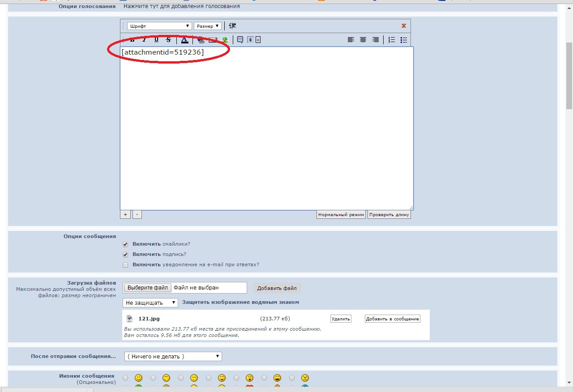Select the radio button beside the closed-eyes smiley
This screenshot has height=392, width=573.
pos(181,378)
